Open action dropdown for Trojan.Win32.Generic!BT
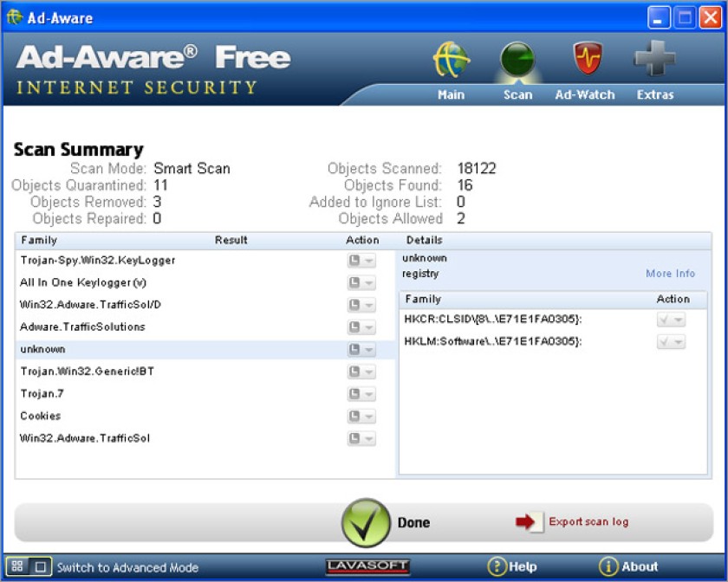 click(361, 372)
